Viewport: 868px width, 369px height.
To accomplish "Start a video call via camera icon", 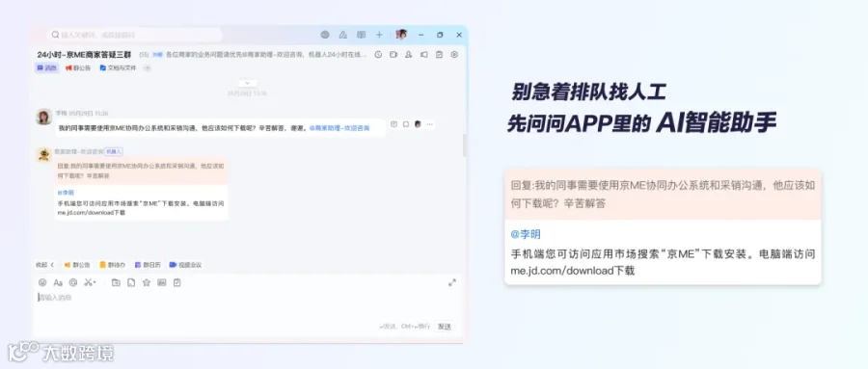I will [x=393, y=54].
